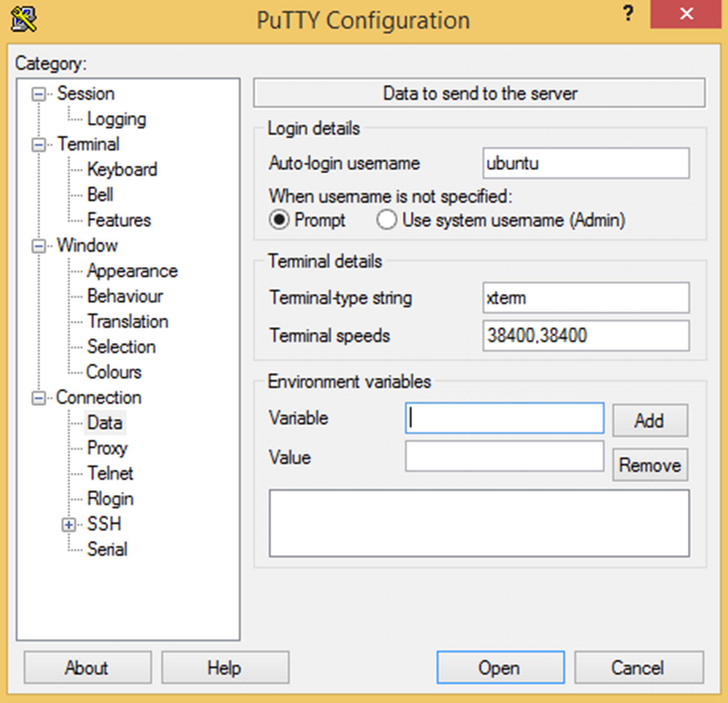Open the Serial settings panel
The image size is (728, 703).
click(x=107, y=549)
